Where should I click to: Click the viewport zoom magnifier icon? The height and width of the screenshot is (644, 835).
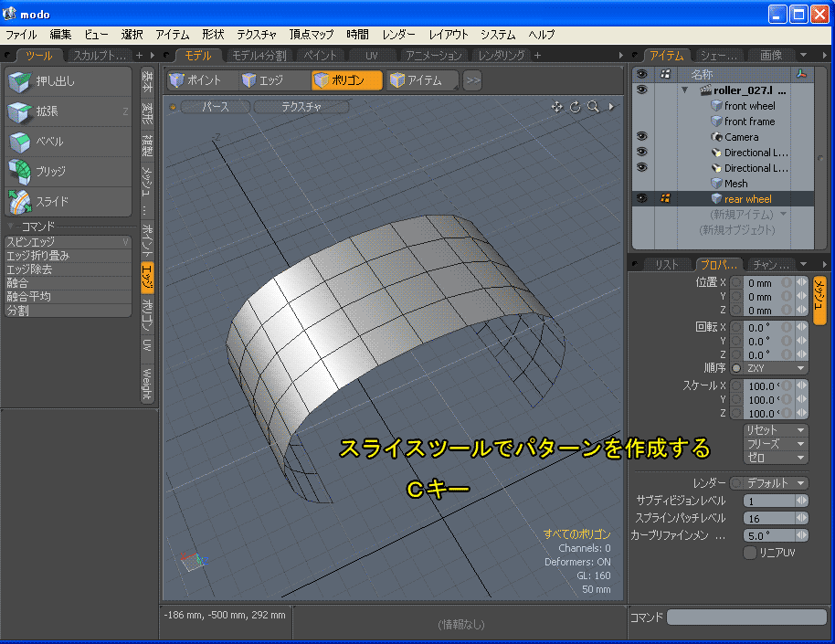click(594, 107)
